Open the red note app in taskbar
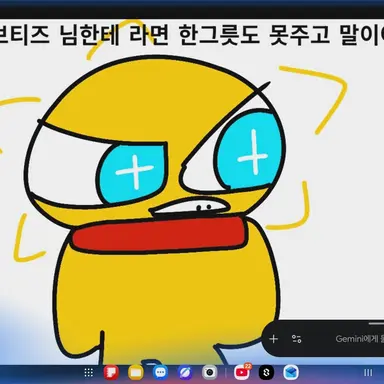Viewport: 384px width, 384px height. click(111, 372)
